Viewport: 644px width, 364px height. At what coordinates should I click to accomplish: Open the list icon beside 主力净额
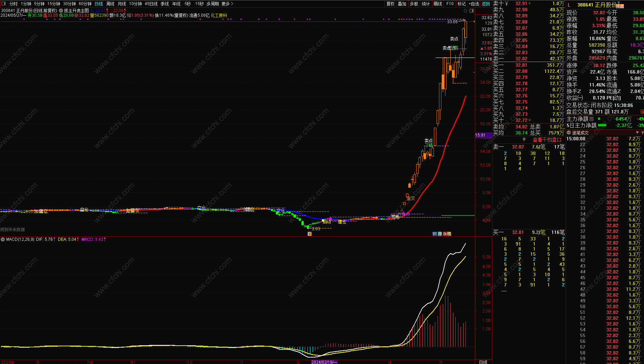592,119
